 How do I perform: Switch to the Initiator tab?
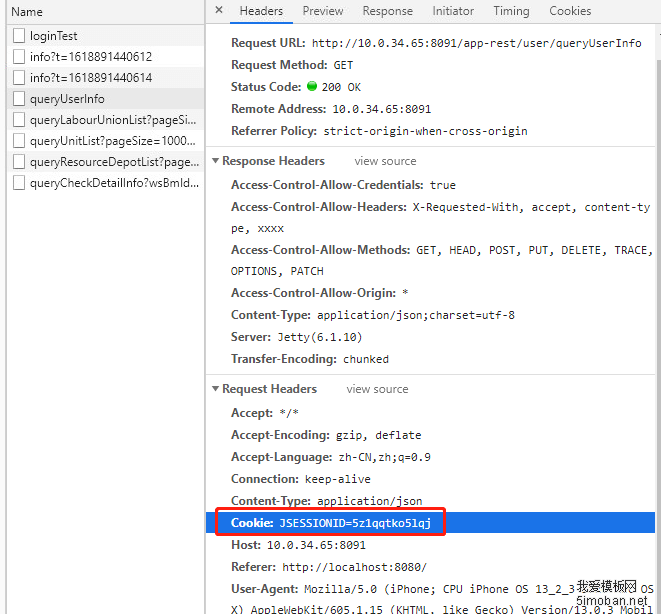coord(453,11)
